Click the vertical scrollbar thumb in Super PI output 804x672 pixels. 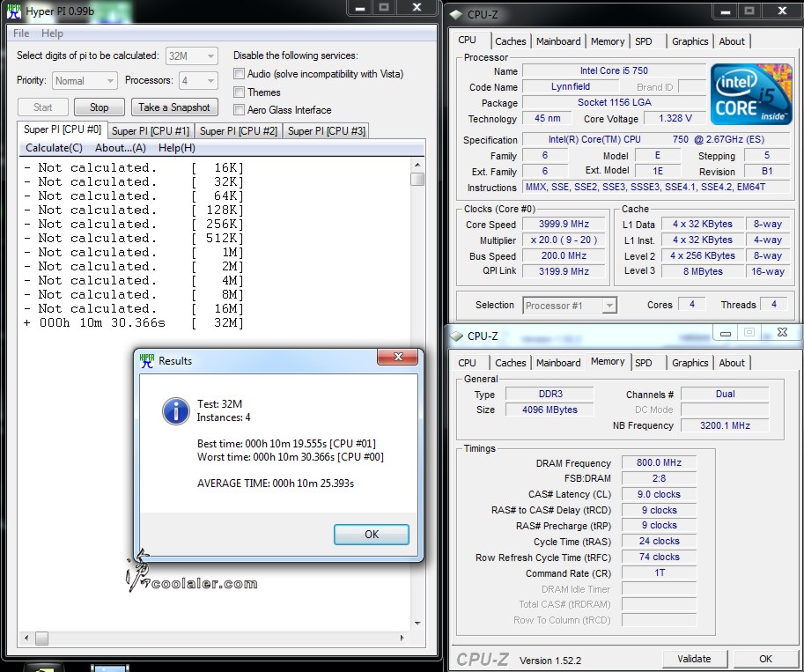click(417, 180)
